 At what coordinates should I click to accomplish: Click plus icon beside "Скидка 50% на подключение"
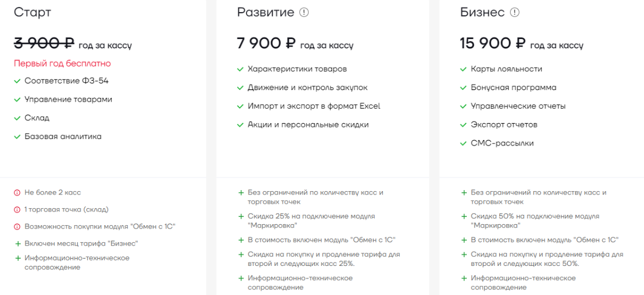464,216
